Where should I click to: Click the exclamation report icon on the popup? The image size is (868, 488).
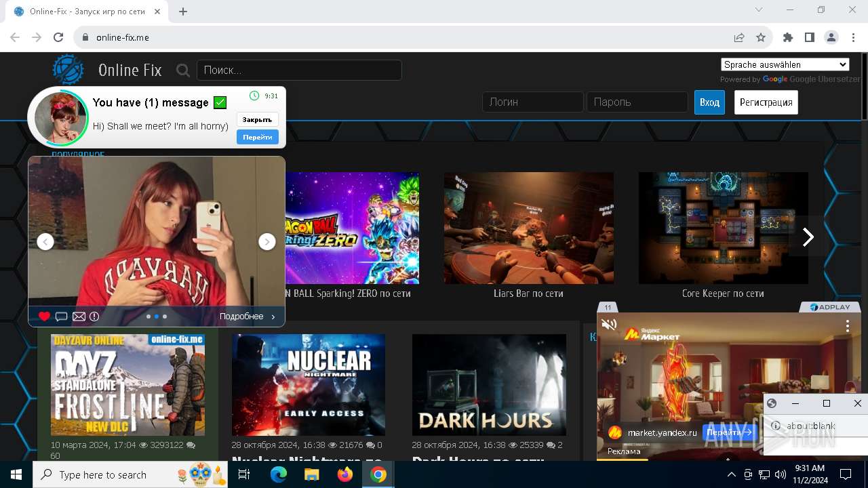[x=94, y=317]
